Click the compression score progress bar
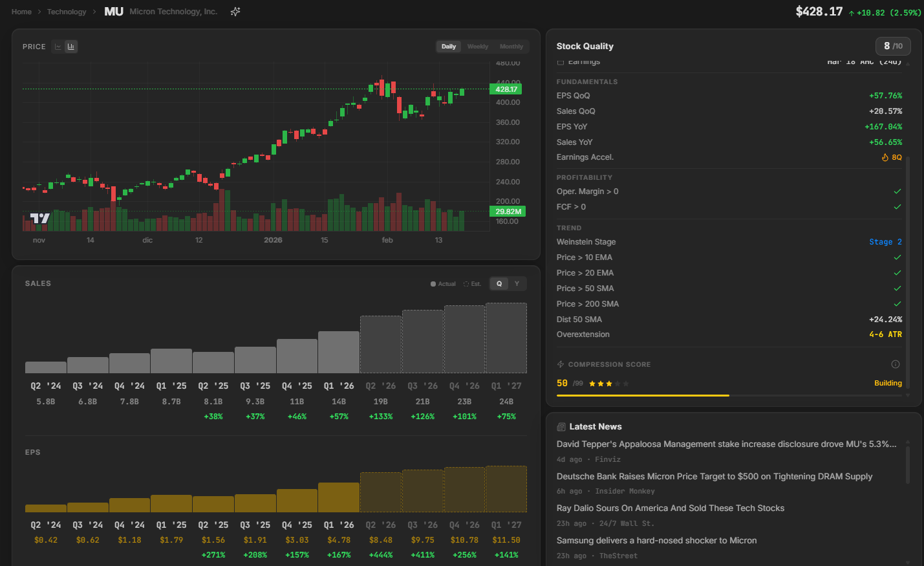This screenshot has height=566, width=924. (x=729, y=395)
